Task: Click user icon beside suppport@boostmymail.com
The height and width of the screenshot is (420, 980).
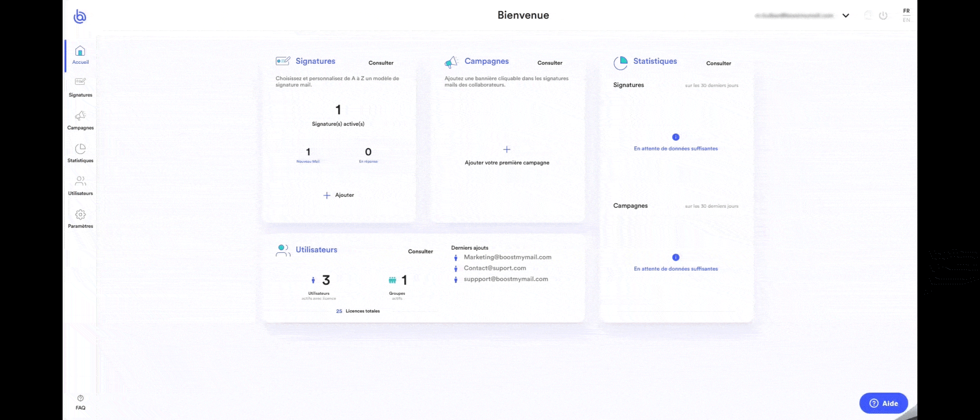Action: click(x=456, y=279)
